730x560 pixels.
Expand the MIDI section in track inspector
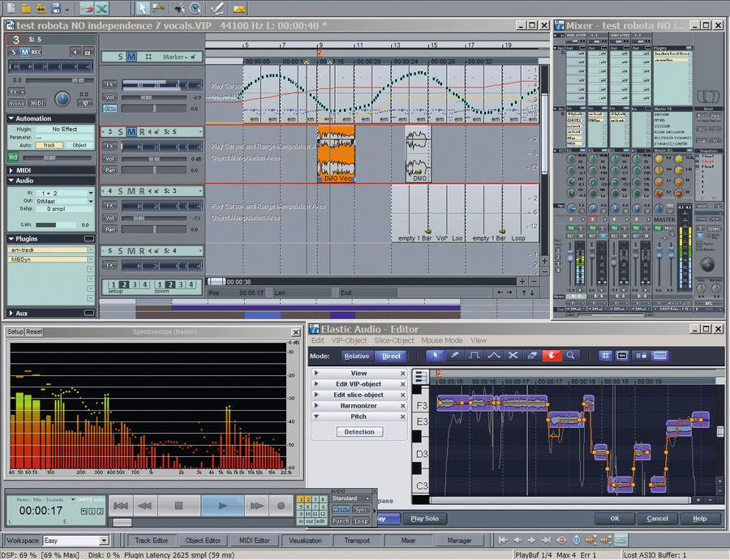[11, 170]
